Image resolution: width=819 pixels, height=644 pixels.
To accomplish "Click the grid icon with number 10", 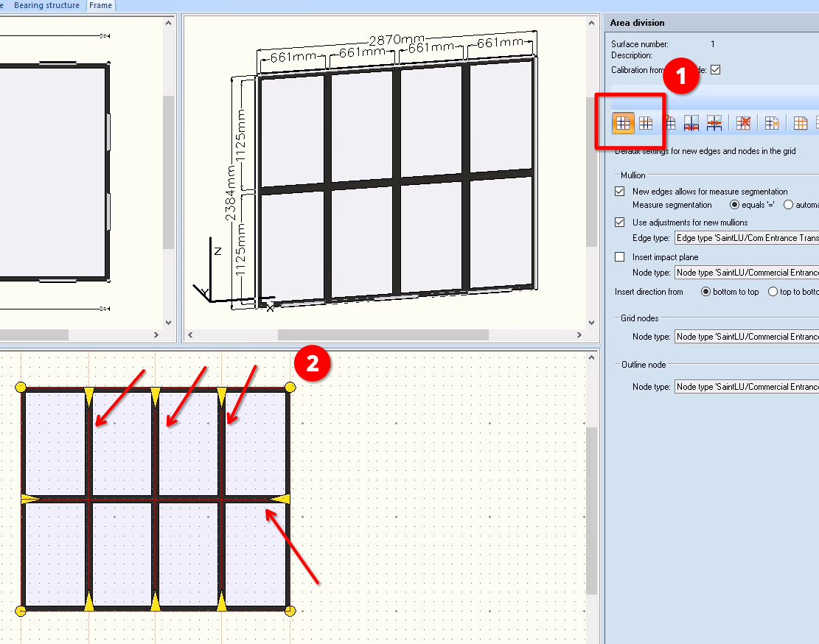I will coord(772,123).
